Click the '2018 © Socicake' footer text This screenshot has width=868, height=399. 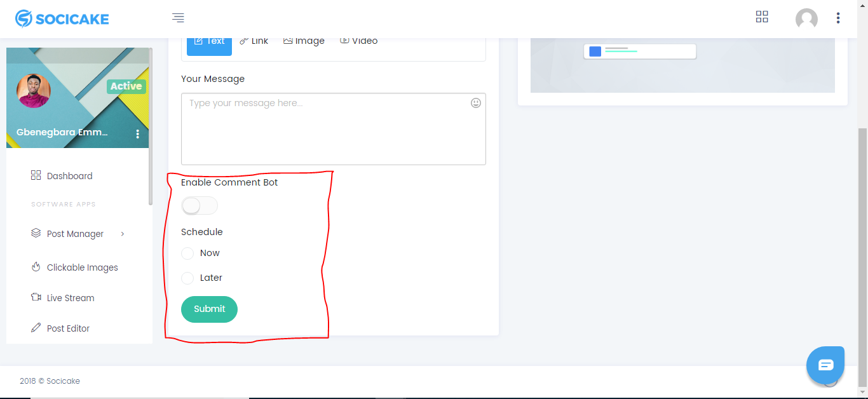pos(50,381)
